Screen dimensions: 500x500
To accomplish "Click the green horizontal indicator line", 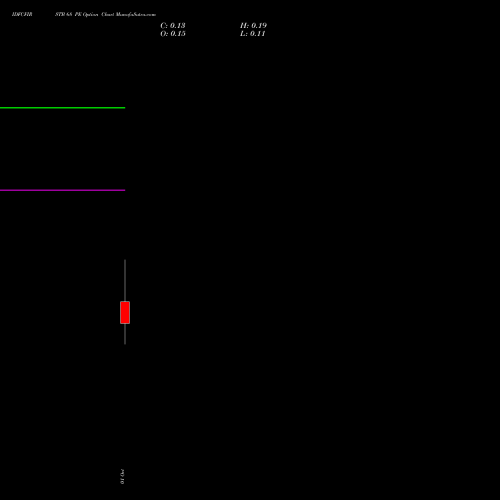I will click(x=62, y=108).
